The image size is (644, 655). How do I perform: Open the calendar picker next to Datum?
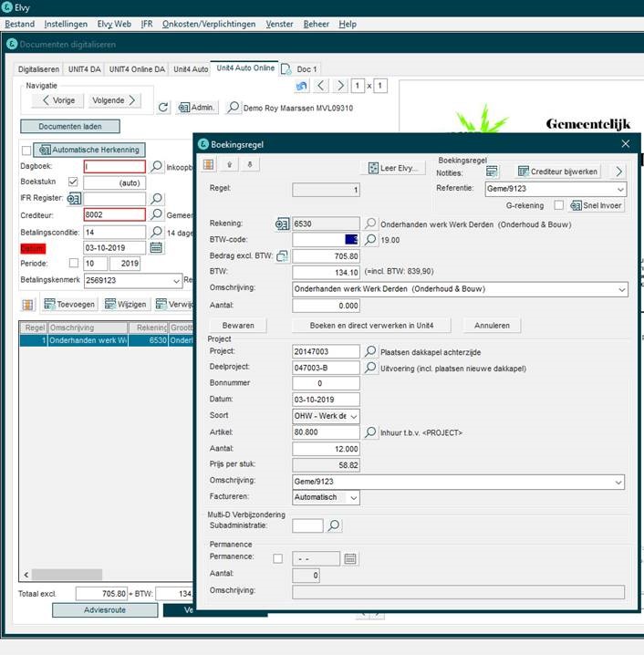click(156, 247)
